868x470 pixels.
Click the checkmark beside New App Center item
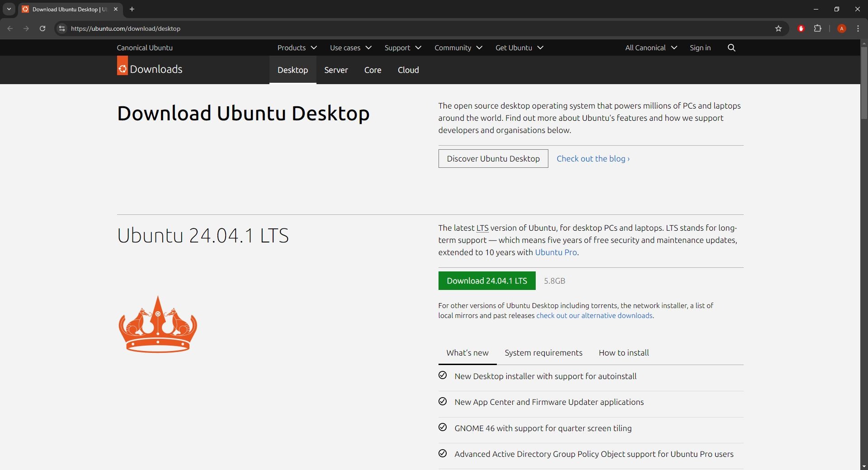[x=443, y=401]
